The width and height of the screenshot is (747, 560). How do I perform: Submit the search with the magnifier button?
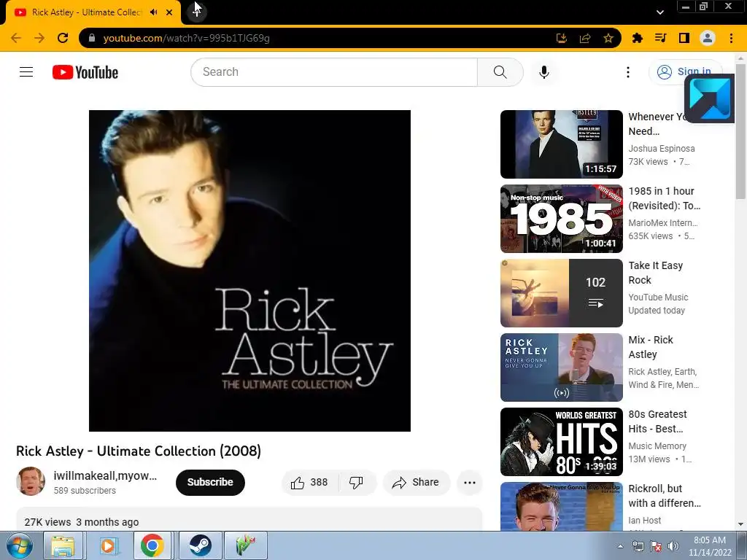tap(500, 72)
